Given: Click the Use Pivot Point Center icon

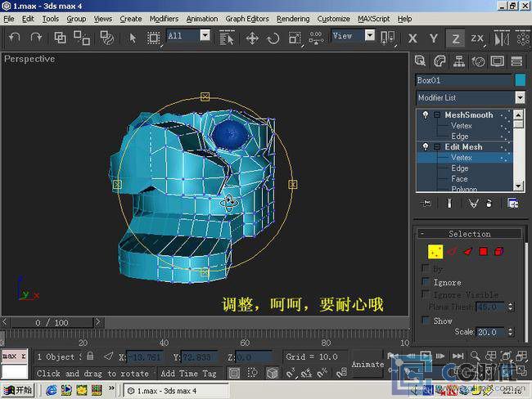Looking at the screenshot, I should (387, 38).
